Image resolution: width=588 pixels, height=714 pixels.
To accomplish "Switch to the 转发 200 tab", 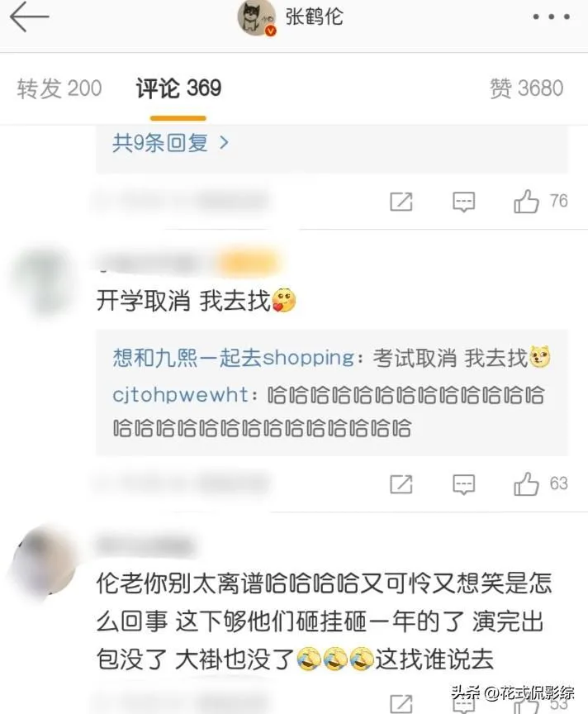I will coord(59,88).
